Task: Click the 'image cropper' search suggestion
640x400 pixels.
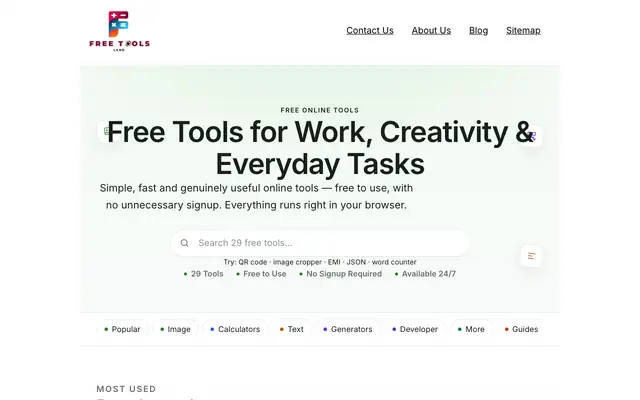Action: (297, 262)
